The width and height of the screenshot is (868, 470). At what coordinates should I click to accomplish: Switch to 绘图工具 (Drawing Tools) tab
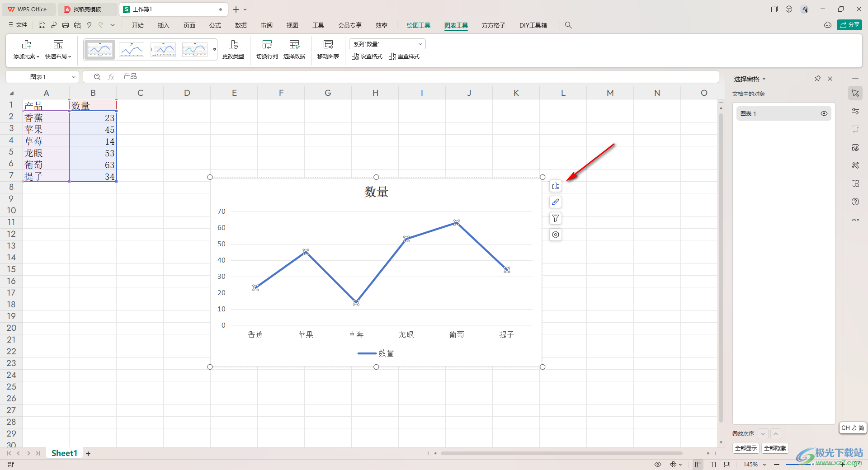[x=419, y=25]
